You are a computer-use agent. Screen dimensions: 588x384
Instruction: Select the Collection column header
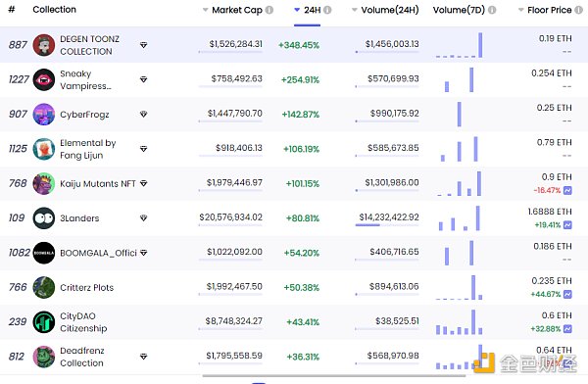54,10
